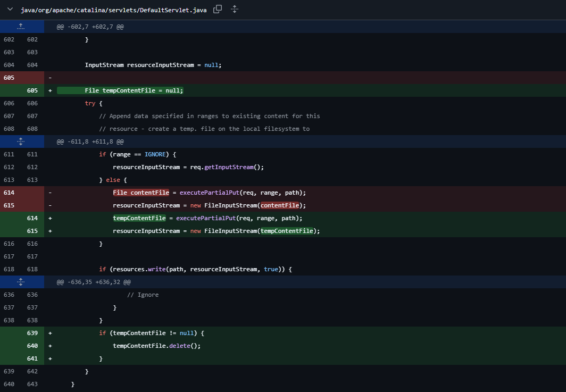Screen dimensions: 566x392
Task: Copy the DefaultServlet.java file path
Action: pos(217,10)
